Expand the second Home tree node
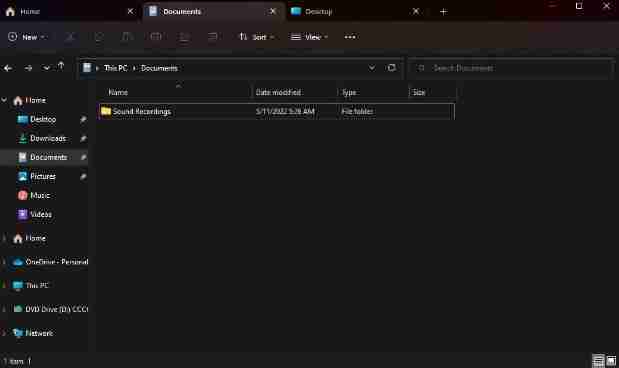The image size is (619, 368). (4, 238)
